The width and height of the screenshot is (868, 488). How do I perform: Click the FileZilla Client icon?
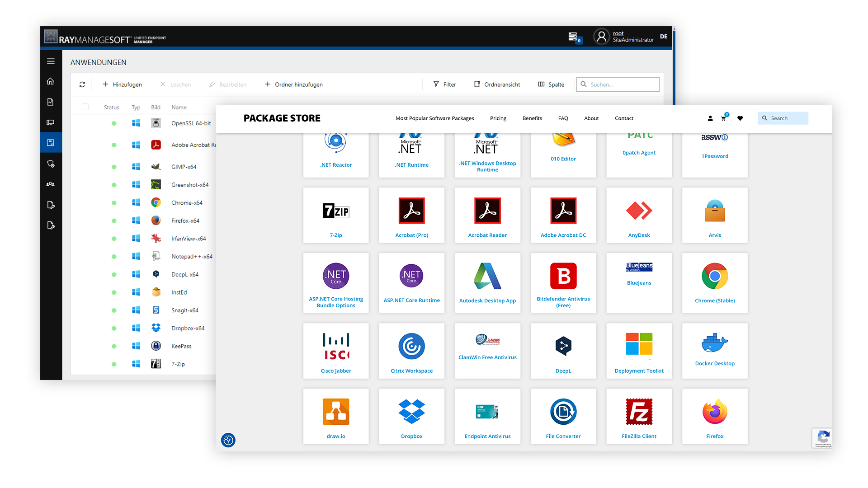pyautogui.click(x=639, y=412)
